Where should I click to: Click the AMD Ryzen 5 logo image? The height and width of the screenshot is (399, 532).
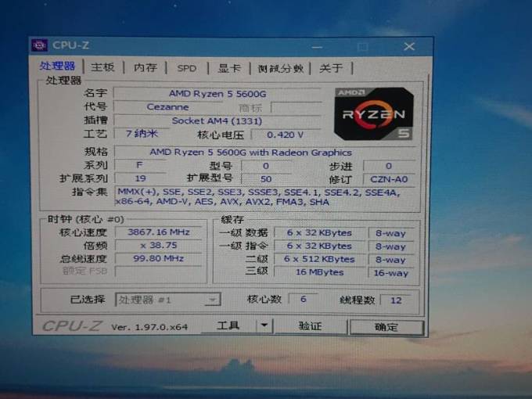373,114
